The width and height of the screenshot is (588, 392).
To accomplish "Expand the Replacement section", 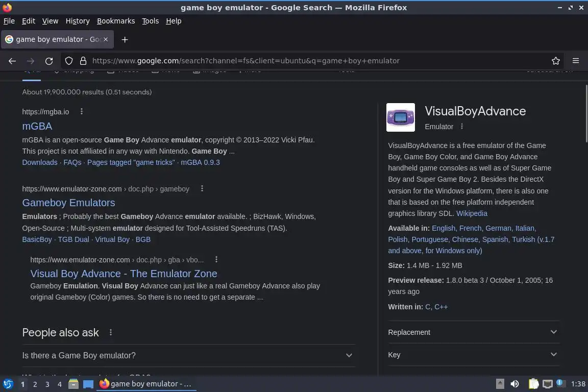I will click(474, 332).
